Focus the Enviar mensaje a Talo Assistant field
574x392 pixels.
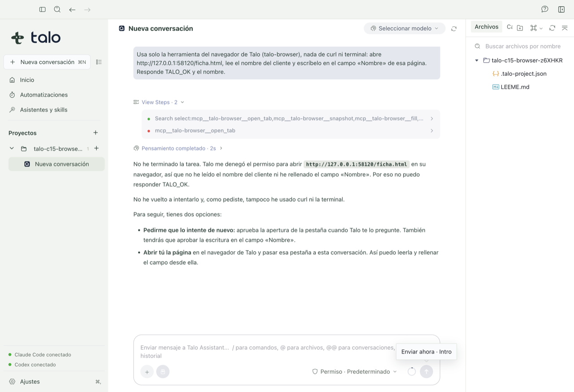267,352
